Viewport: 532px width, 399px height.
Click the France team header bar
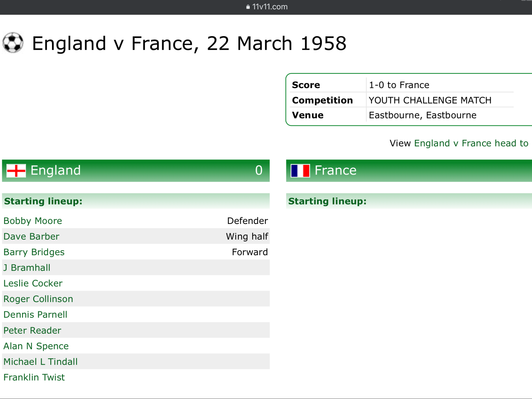409,171
